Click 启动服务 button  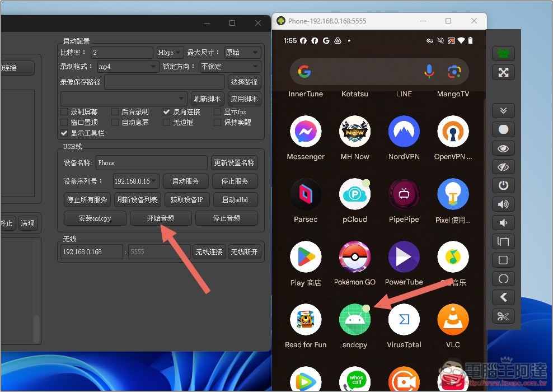coord(185,181)
